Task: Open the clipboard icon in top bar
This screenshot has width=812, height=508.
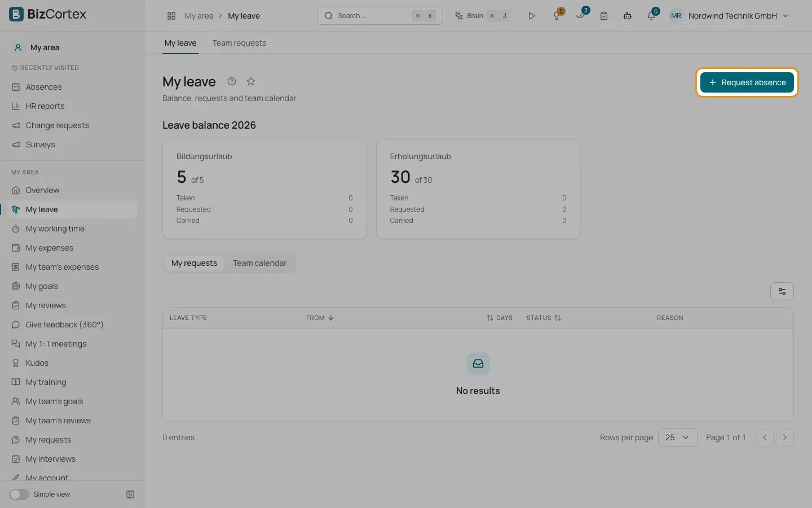Action: click(604, 16)
